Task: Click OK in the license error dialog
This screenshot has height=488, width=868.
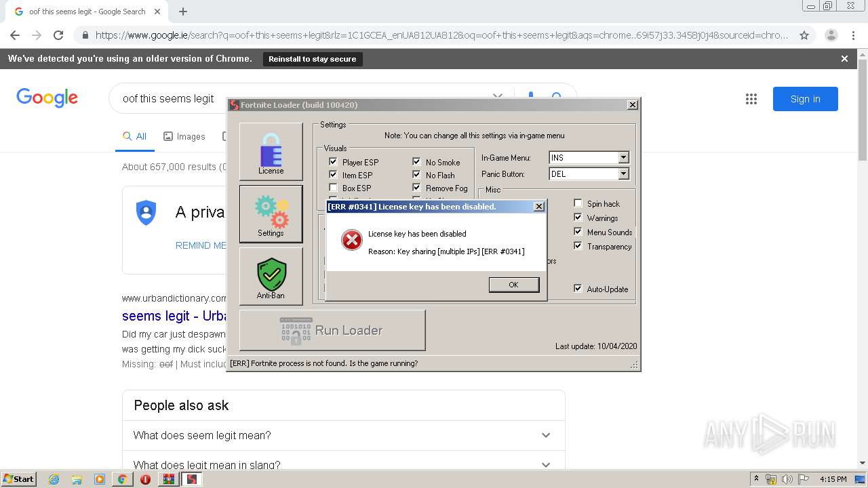Action: tap(514, 285)
